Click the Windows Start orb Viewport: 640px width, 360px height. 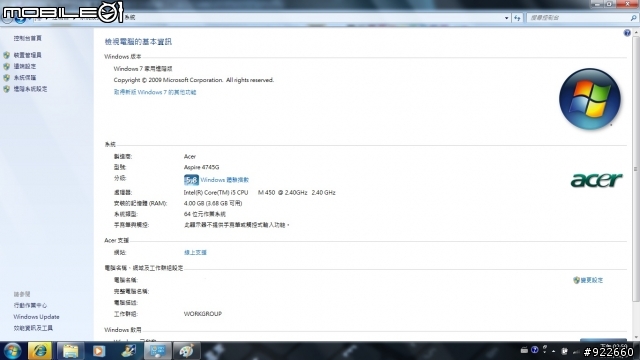[x=12, y=351]
